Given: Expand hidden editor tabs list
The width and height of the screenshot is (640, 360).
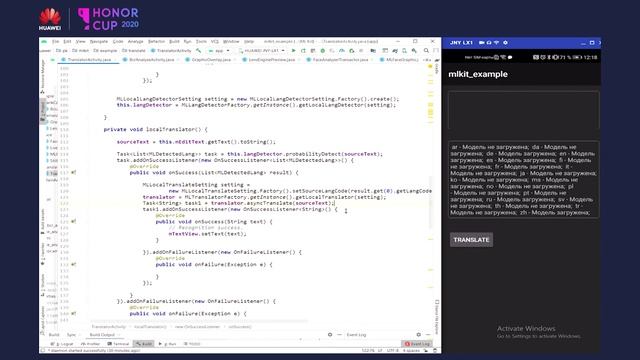Looking at the screenshot, I should click(x=427, y=60).
